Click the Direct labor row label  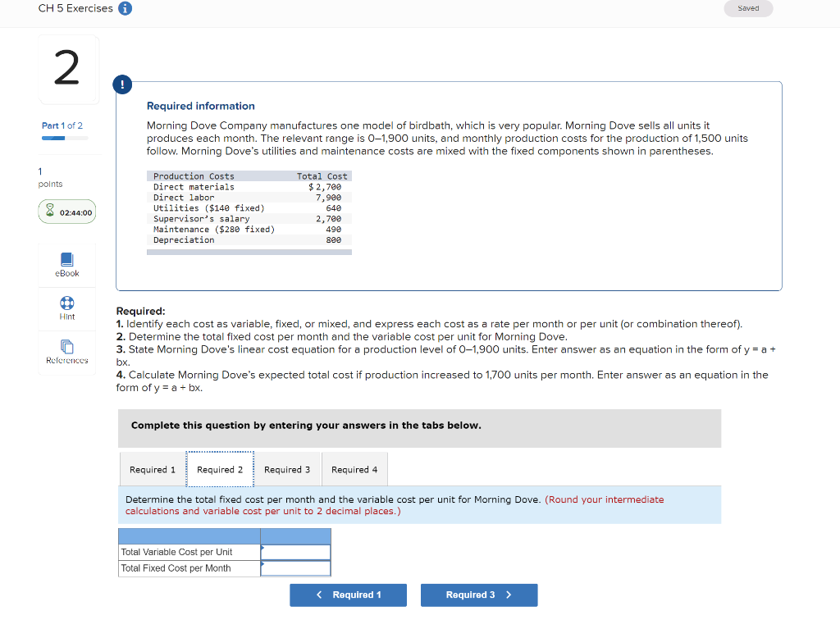point(184,198)
